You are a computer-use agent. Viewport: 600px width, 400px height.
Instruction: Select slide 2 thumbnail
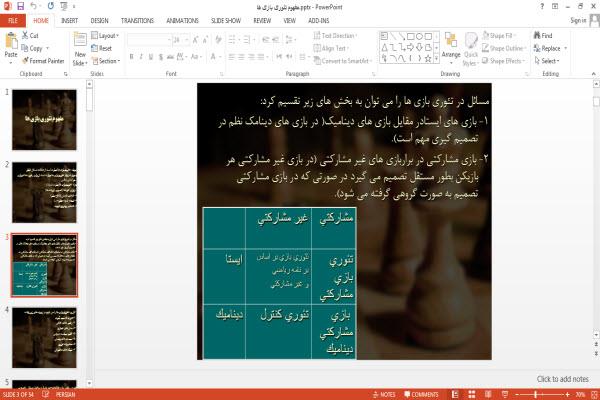(x=44, y=192)
